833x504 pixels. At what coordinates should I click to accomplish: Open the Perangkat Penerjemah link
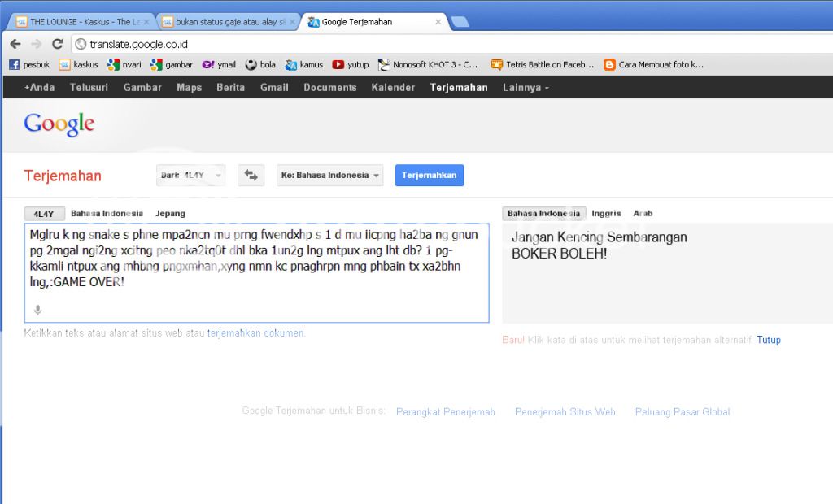tap(446, 412)
